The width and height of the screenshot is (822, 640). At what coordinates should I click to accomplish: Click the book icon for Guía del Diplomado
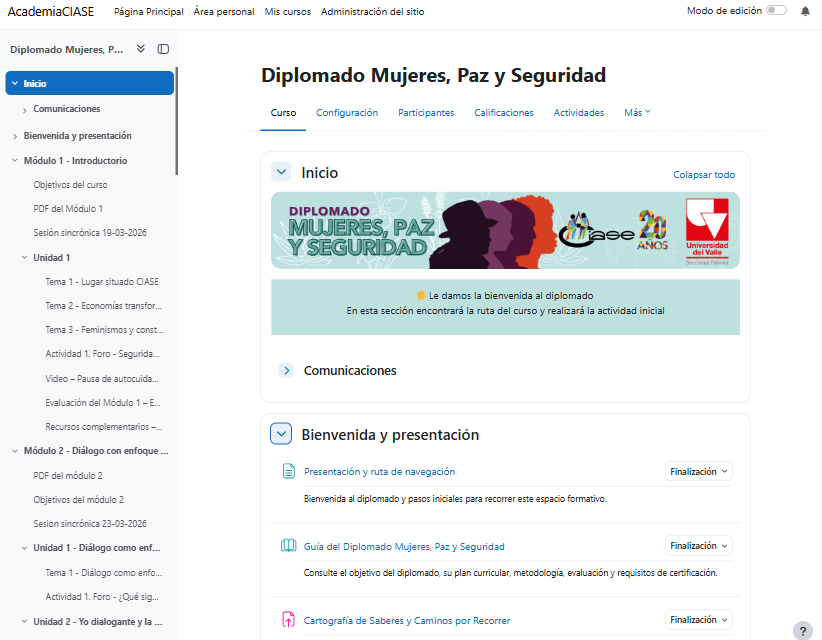coord(288,546)
